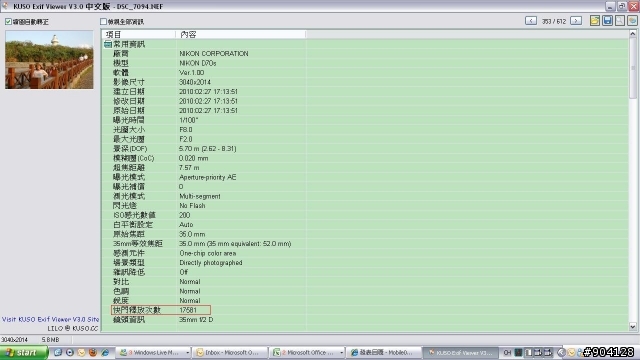The height and width of the screenshot is (360, 640).
Task: Click the magnifier search icon in toolbar
Action: point(620,20)
